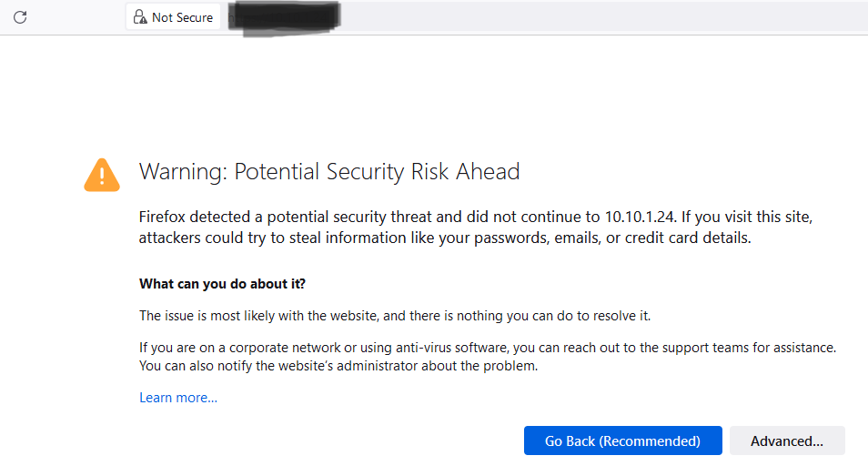
Task: Focus the blacked-out URL address field
Action: (285, 17)
